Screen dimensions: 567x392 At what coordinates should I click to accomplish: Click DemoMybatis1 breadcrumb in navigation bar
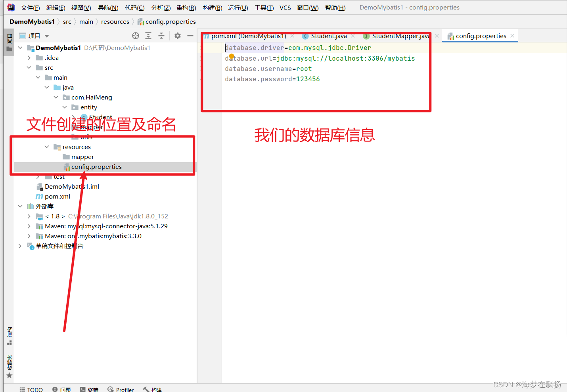coord(32,21)
